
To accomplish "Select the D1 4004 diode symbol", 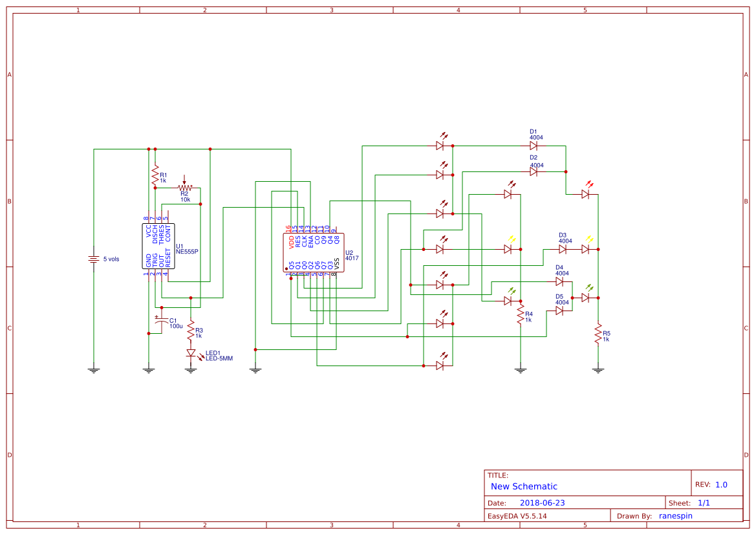I will point(534,146).
